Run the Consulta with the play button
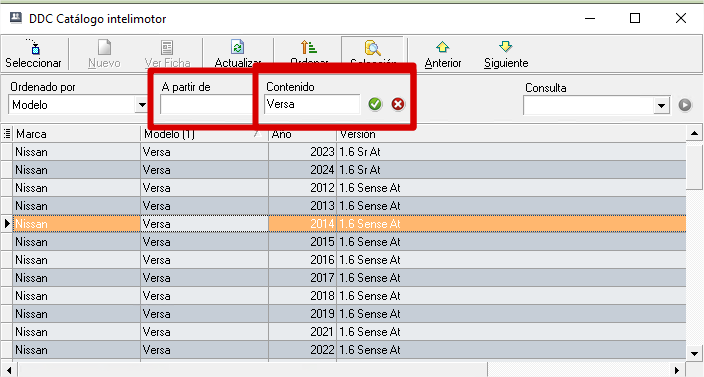 point(685,105)
